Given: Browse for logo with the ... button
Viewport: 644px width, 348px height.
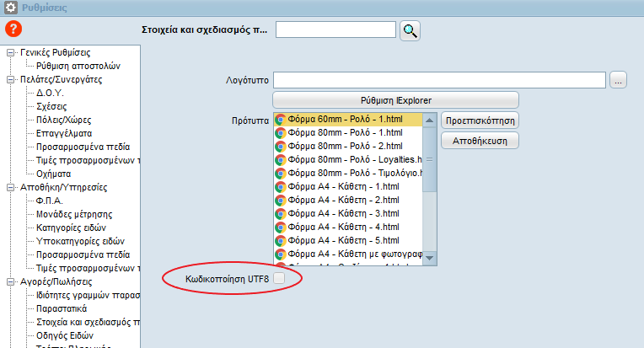Looking at the screenshot, I should 618,80.
